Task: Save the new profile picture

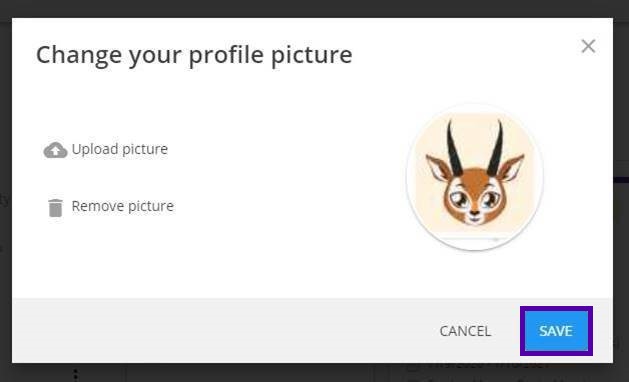Action: [x=556, y=331]
